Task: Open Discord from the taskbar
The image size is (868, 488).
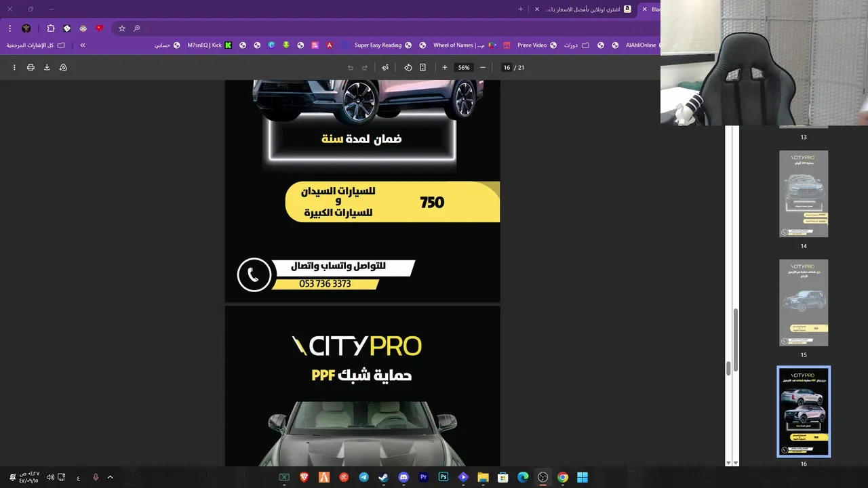Action: tap(404, 477)
